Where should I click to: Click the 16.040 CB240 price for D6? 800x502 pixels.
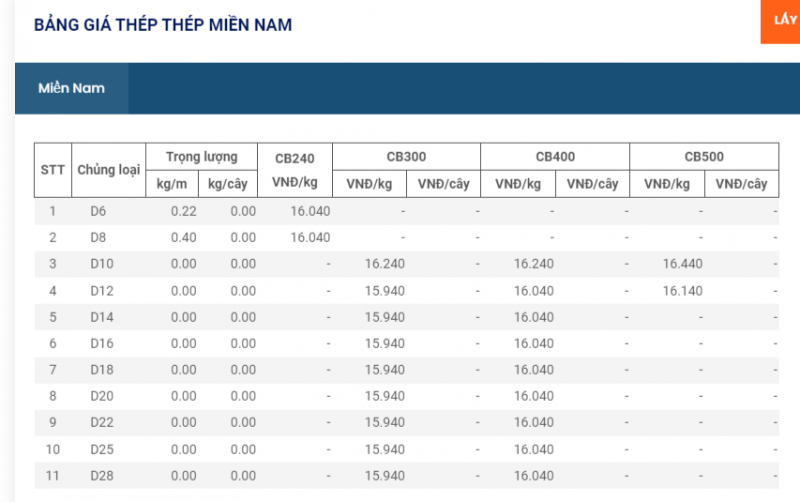tap(310, 211)
